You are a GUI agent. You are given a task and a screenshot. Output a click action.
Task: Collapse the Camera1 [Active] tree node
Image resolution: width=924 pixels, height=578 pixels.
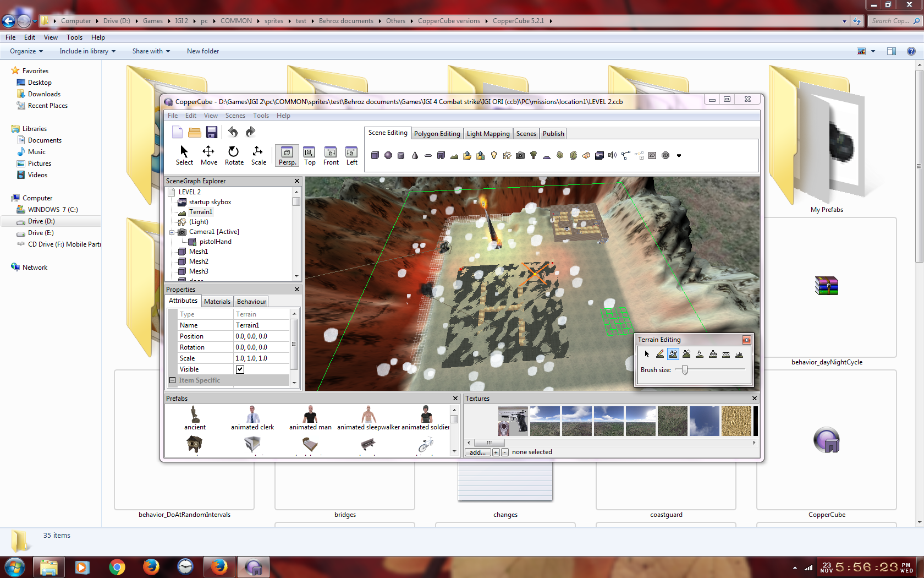pyautogui.click(x=172, y=232)
